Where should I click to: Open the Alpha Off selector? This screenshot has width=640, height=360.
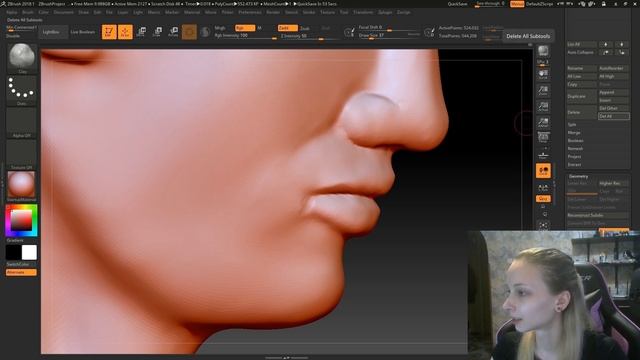22,122
